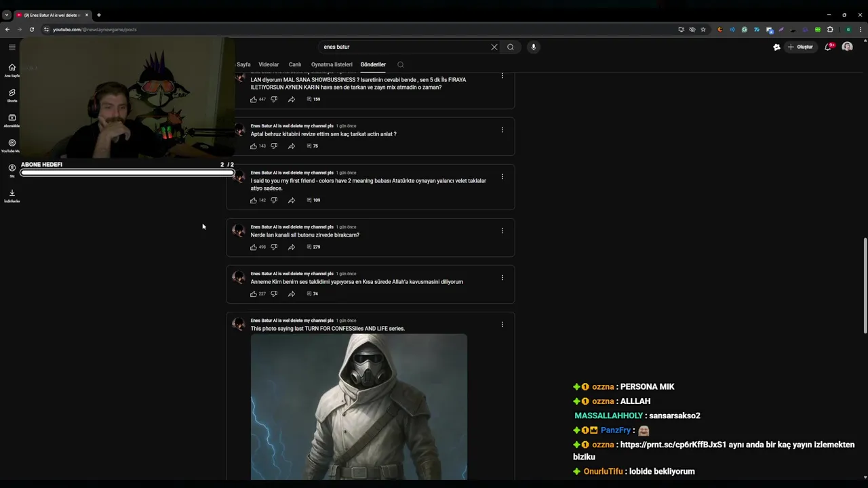The image size is (868, 488).
Task: Bookmark this page with star icon
Action: [x=703, y=29]
